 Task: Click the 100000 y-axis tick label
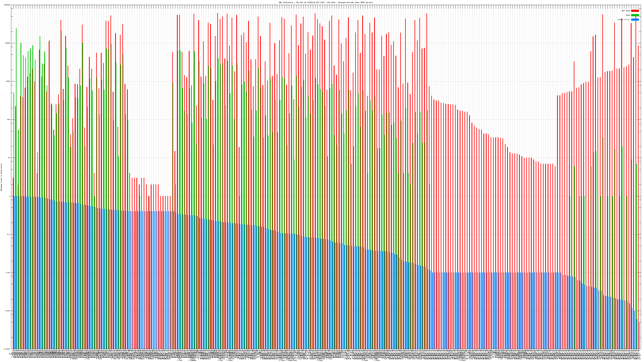point(7,5)
